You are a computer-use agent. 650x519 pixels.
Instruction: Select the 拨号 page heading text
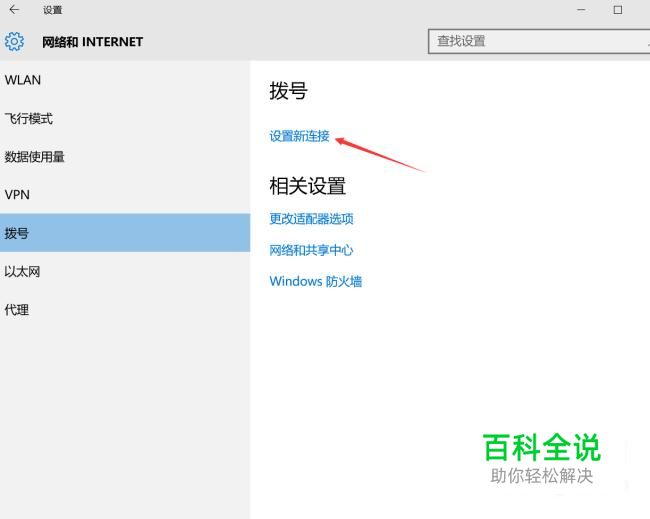pyautogui.click(x=288, y=91)
